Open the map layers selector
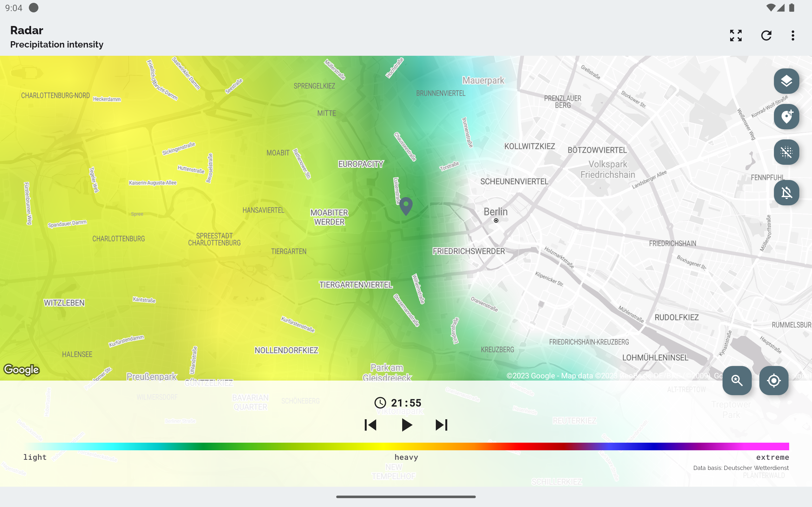The height and width of the screenshot is (507, 812). (786, 81)
